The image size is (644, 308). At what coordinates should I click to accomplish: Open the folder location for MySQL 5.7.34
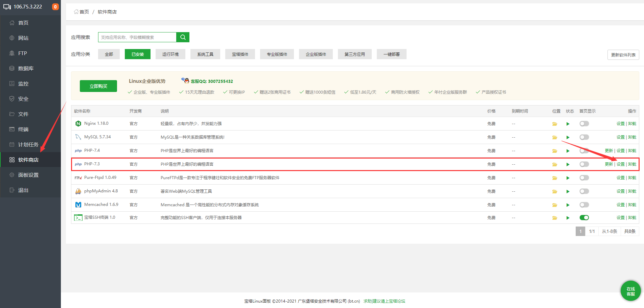tap(555, 137)
